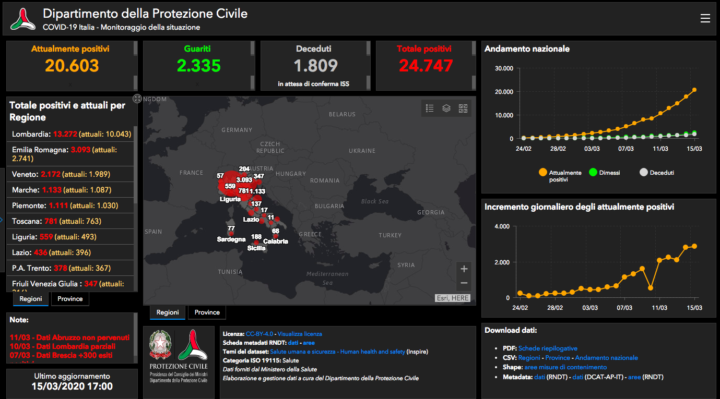720x399 pixels.
Task: Open the basemap gallery grid icon
Action: click(x=463, y=108)
